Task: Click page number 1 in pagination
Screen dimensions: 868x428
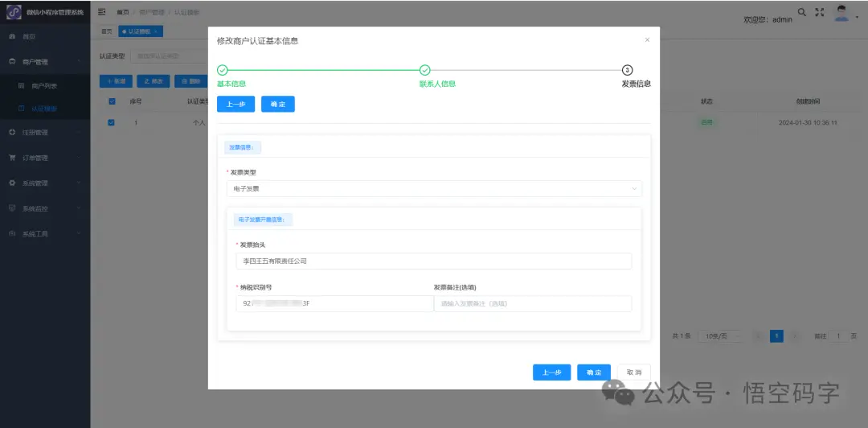Action: pyautogui.click(x=776, y=336)
